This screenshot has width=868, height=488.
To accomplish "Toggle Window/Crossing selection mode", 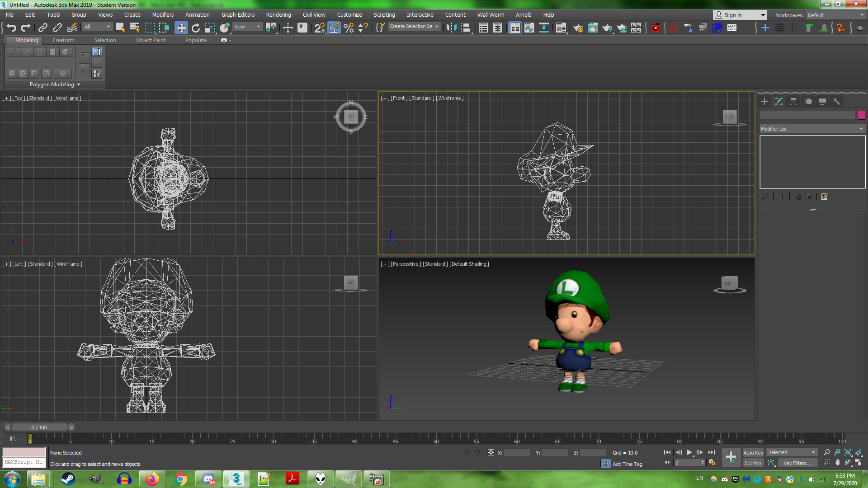I will tap(164, 28).
